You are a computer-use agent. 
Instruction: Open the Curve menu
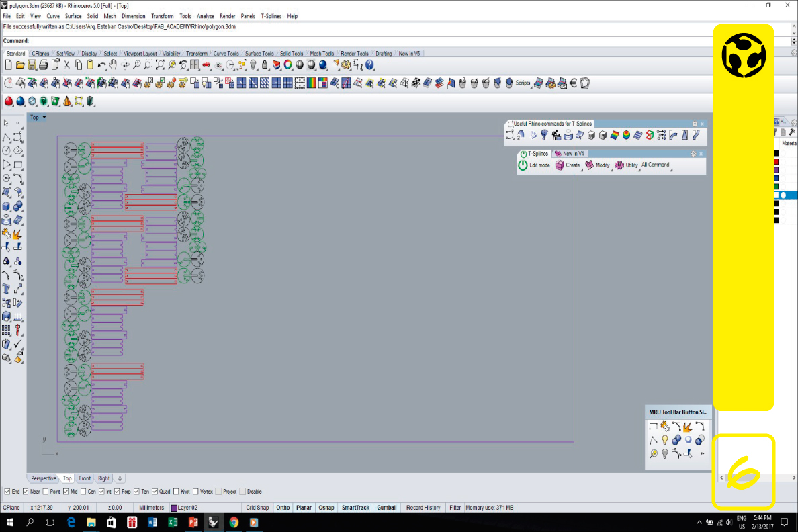[53, 16]
